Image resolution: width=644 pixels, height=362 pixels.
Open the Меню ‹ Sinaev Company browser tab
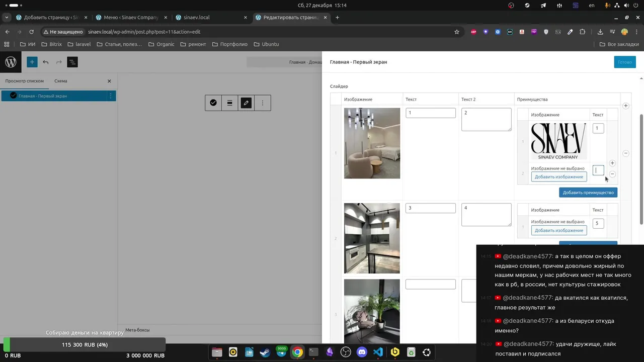tap(131, 17)
